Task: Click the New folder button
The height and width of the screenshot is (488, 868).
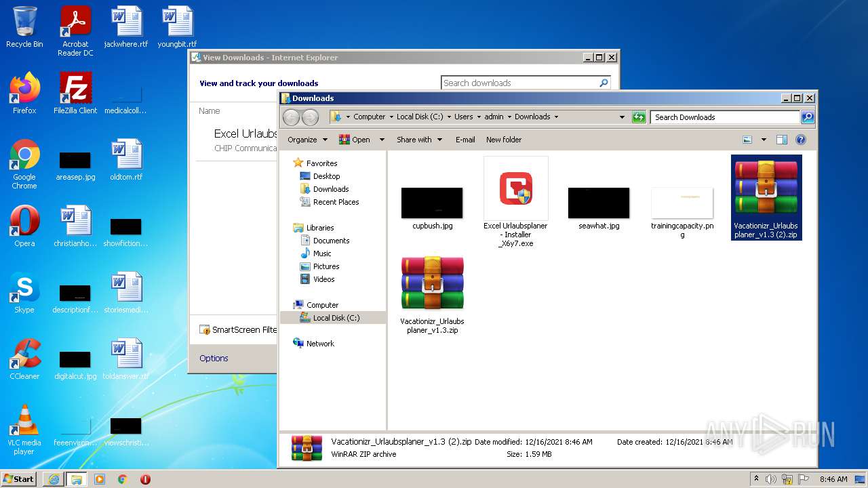Action: coord(504,140)
